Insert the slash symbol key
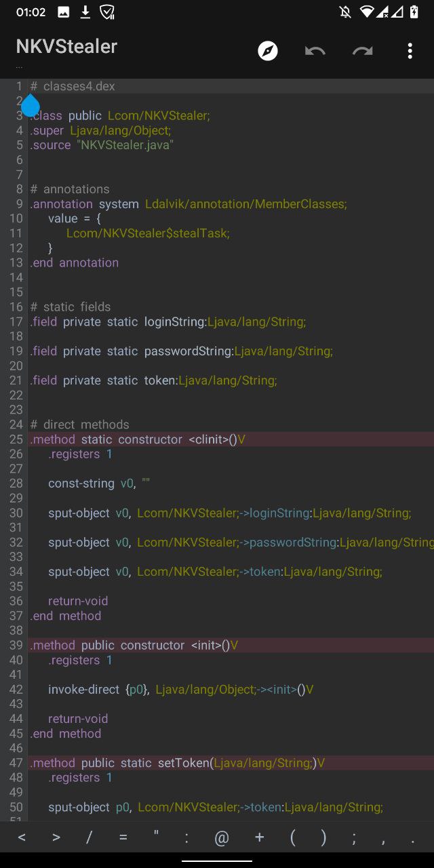 coord(89,838)
